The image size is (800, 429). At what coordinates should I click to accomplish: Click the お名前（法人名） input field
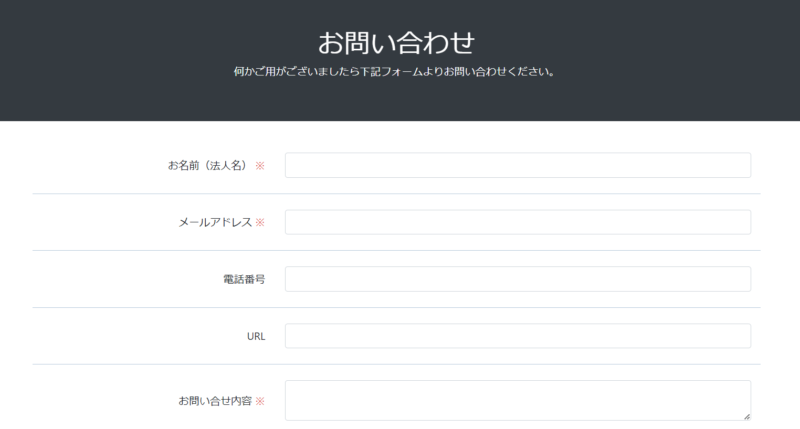tap(518, 165)
